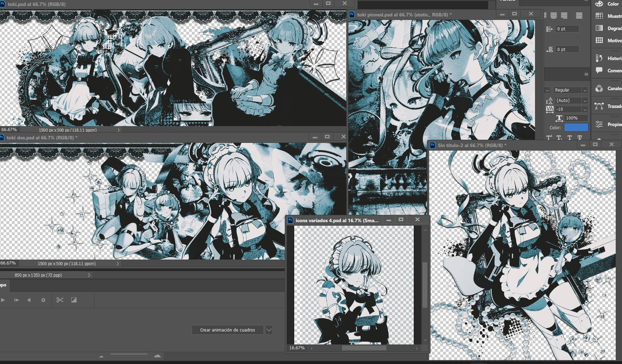Click first line indent 0 pt field

point(567,29)
